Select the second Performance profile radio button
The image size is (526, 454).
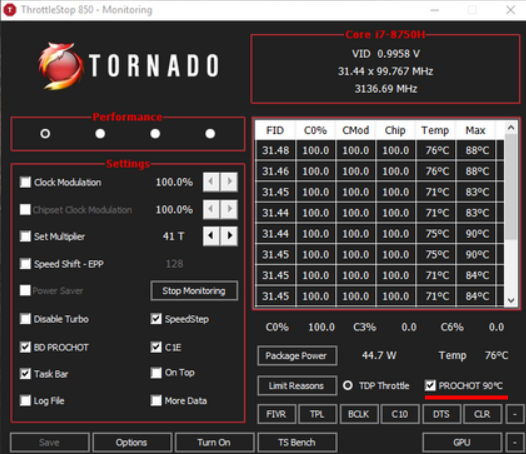(100, 134)
